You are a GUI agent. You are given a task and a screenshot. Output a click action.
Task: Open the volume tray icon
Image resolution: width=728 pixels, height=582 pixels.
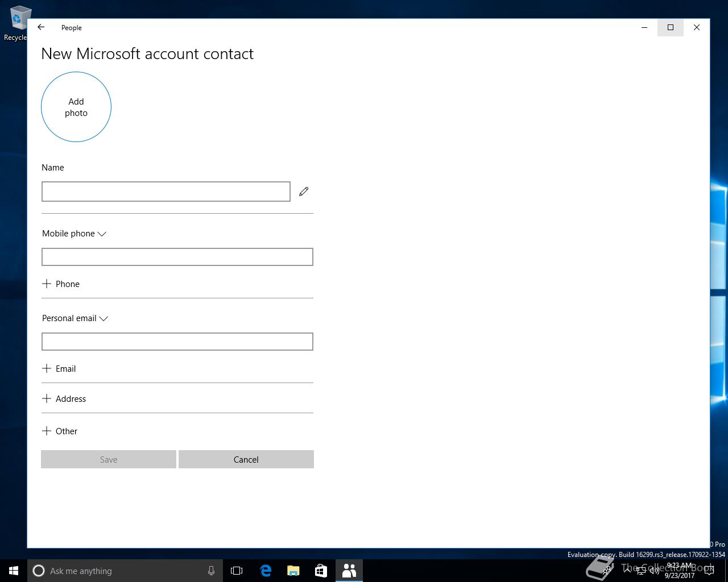[655, 571]
